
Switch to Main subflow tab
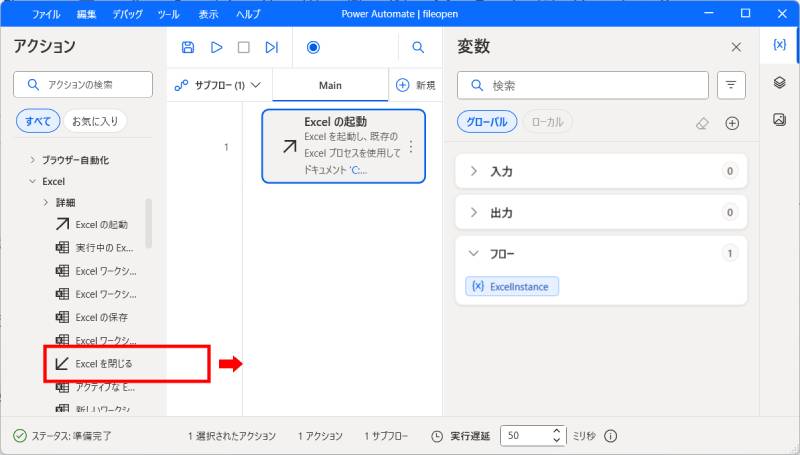pyautogui.click(x=330, y=85)
